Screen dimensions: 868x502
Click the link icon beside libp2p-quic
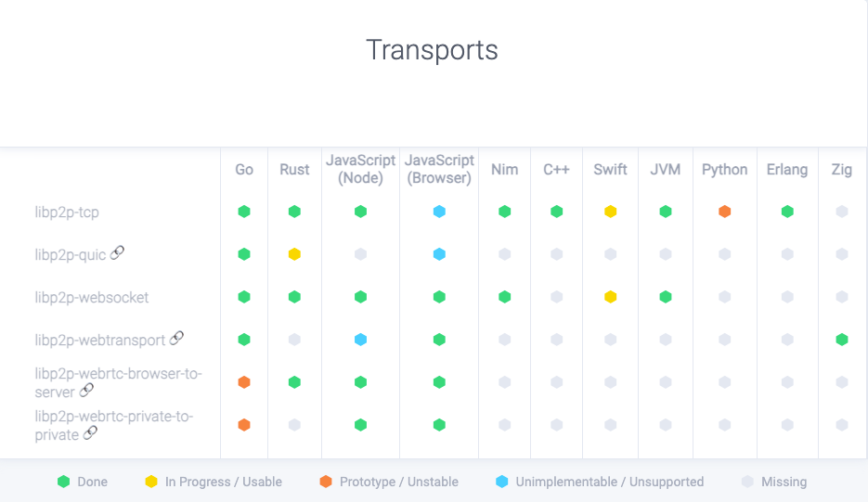coord(118,252)
